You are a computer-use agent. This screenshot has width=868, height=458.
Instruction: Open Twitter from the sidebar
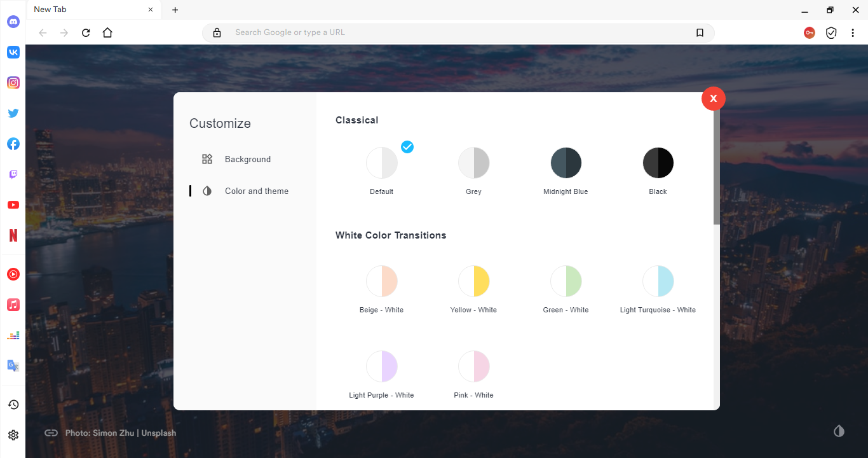point(13,113)
